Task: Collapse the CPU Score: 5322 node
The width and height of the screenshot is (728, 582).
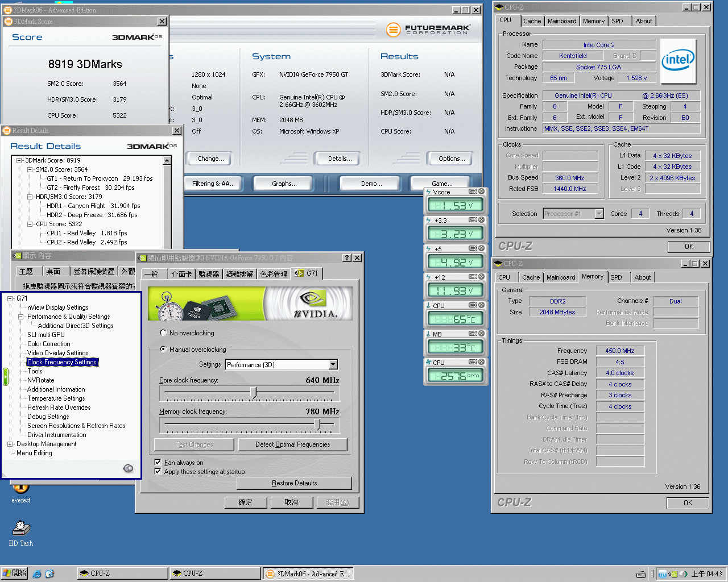Action: click(x=30, y=224)
